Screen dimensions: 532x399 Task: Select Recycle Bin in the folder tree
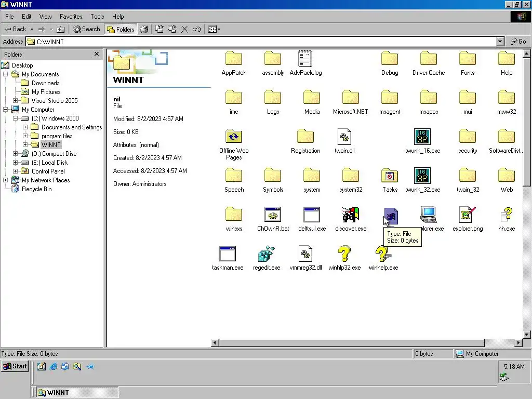point(37,189)
